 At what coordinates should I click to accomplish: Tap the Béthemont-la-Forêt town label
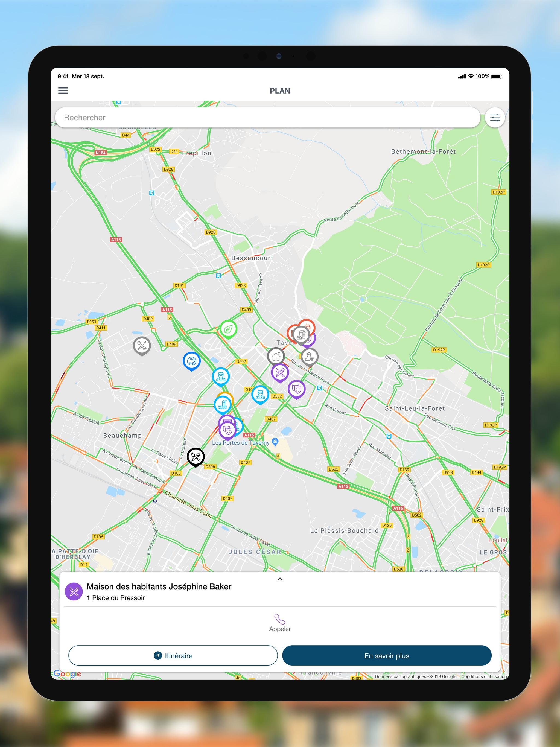pos(424,151)
